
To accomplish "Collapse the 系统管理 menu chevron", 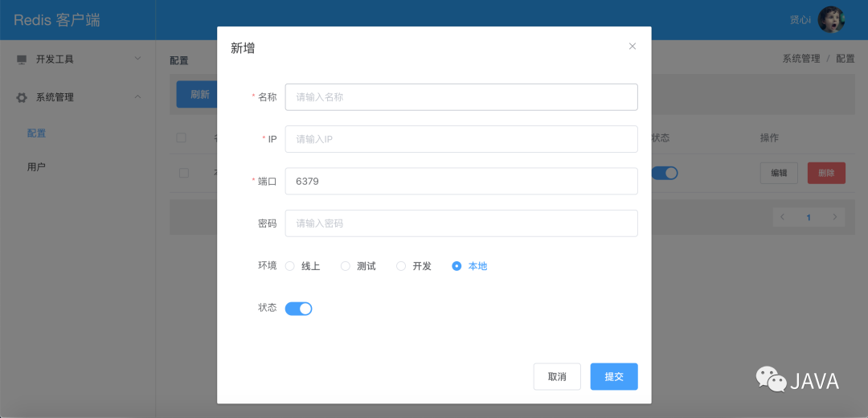I will [x=138, y=97].
